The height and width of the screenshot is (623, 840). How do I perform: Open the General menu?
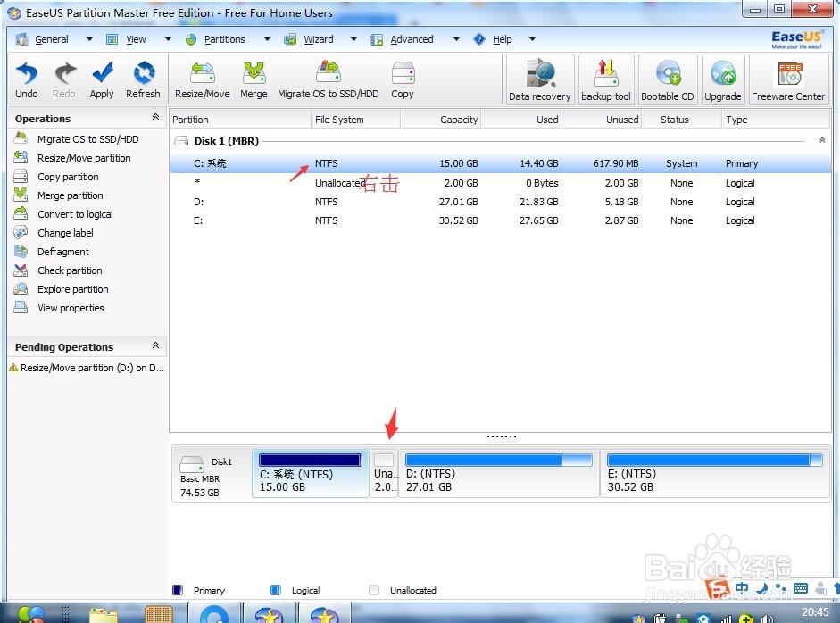coord(52,39)
